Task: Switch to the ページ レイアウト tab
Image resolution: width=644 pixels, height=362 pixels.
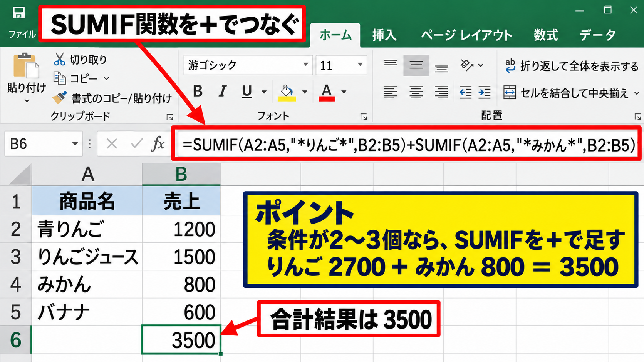Action: click(467, 35)
